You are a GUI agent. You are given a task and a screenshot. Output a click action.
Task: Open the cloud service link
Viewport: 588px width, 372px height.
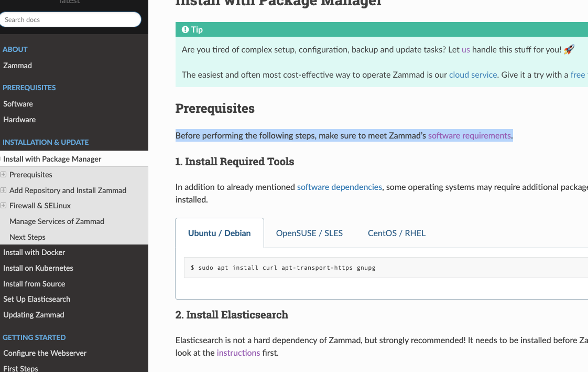[473, 75]
